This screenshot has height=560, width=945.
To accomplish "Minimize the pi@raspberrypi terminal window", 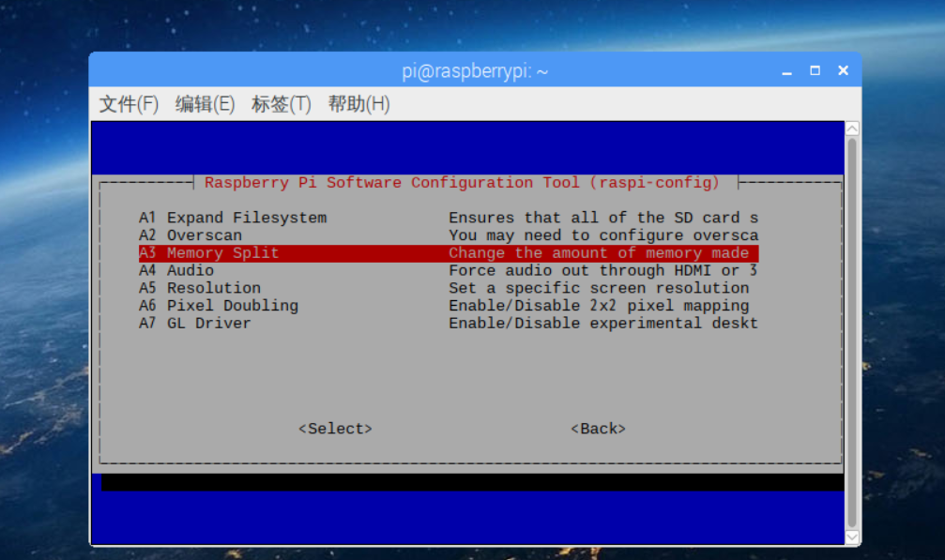I will tap(786, 71).
